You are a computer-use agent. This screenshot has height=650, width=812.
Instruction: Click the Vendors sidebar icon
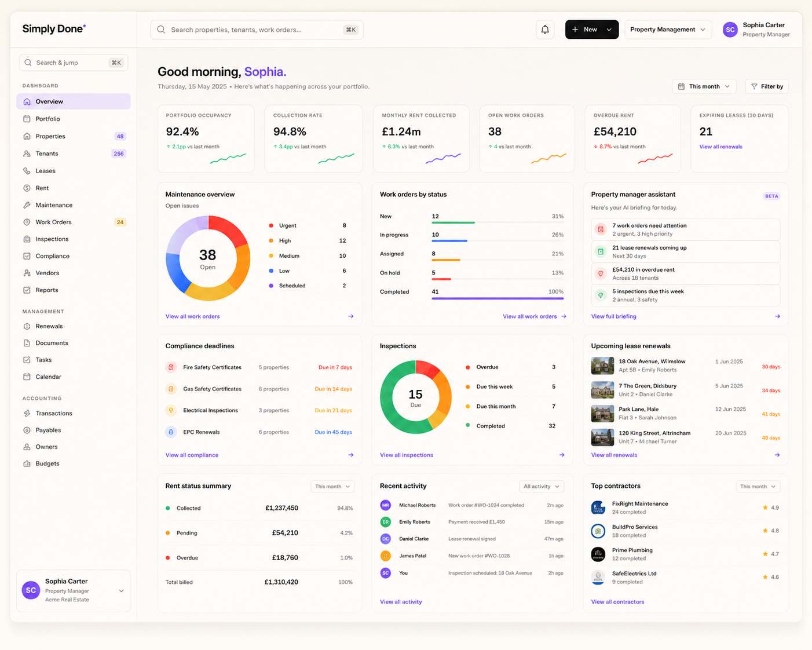point(27,273)
